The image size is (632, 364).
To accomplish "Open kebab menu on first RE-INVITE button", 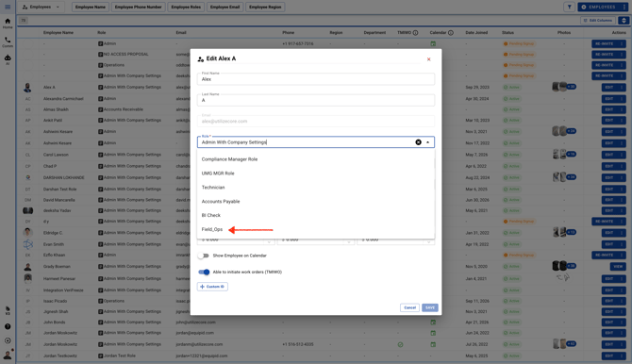I will (622, 43).
